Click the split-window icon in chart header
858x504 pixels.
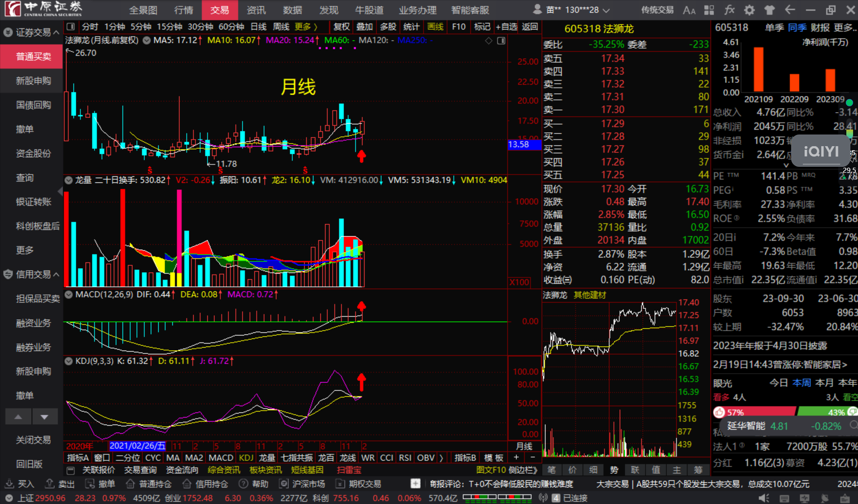[x=501, y=41]
